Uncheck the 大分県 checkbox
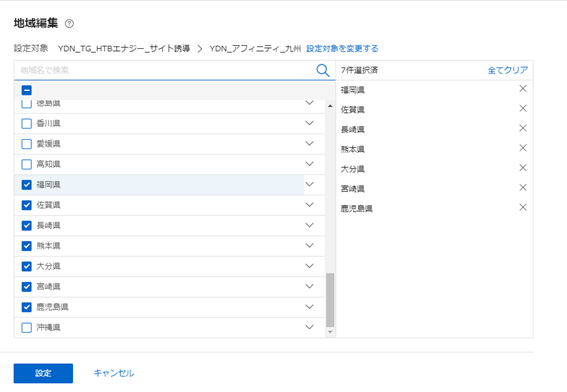Image resolution: width=567 pixels, height=392 pixels. point(27,267)
